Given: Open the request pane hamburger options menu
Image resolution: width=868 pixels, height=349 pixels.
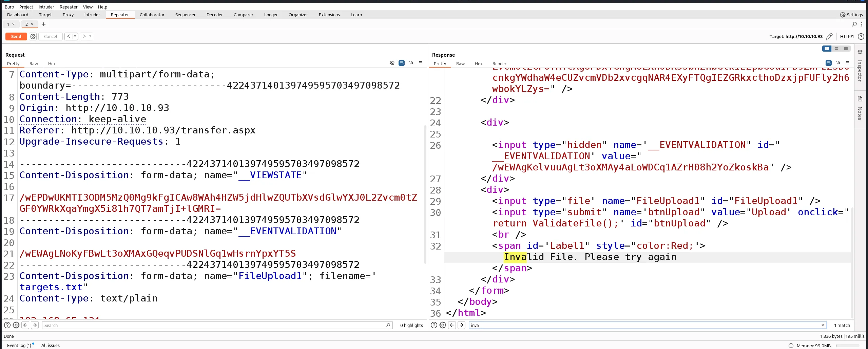Looking at the screenshot, I should point(421,63).
